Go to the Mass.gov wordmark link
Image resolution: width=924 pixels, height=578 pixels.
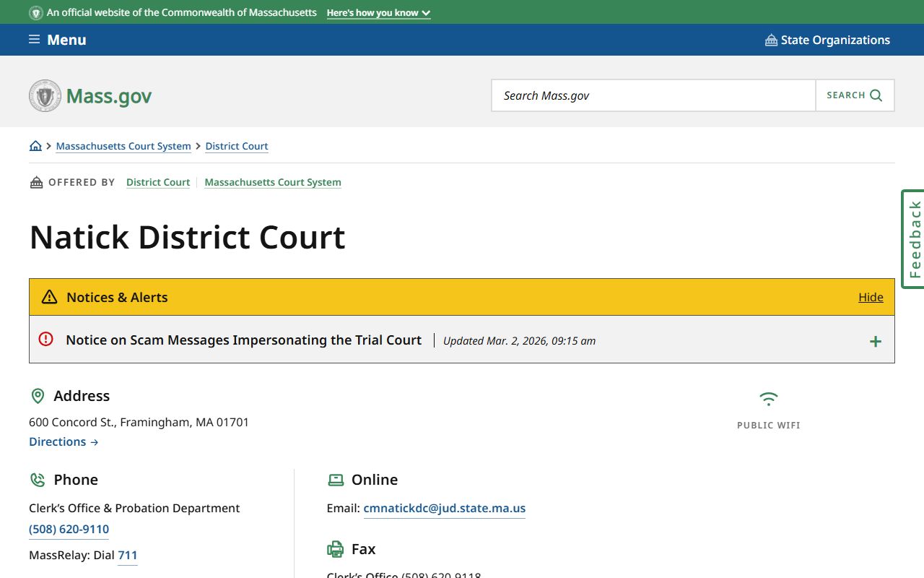[109, 96]
